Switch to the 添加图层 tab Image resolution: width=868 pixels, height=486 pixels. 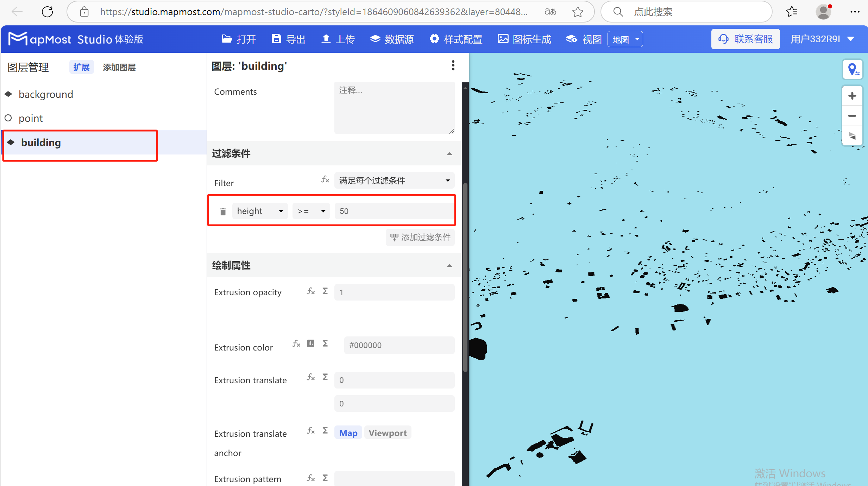(x=119, y=67)
